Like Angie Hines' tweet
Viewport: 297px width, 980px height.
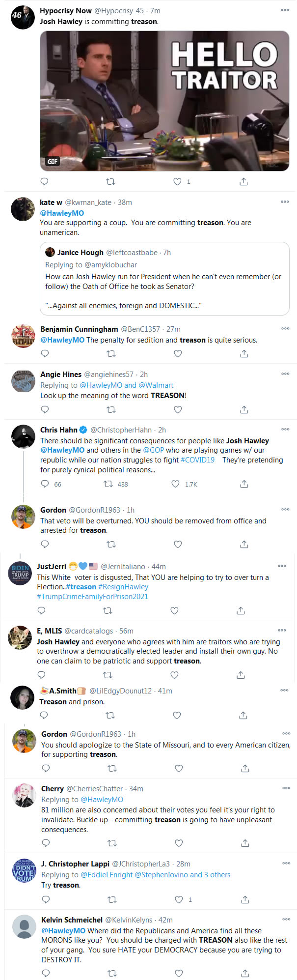(178, 409)
